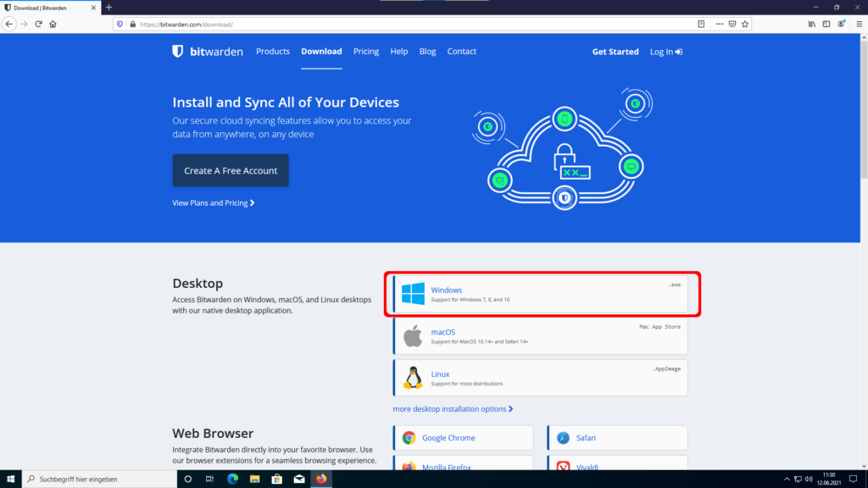The height and width of the screenshot is (488, 868).
Task: Click the Windows taskbar search box
Action: [x=100, y=480]
